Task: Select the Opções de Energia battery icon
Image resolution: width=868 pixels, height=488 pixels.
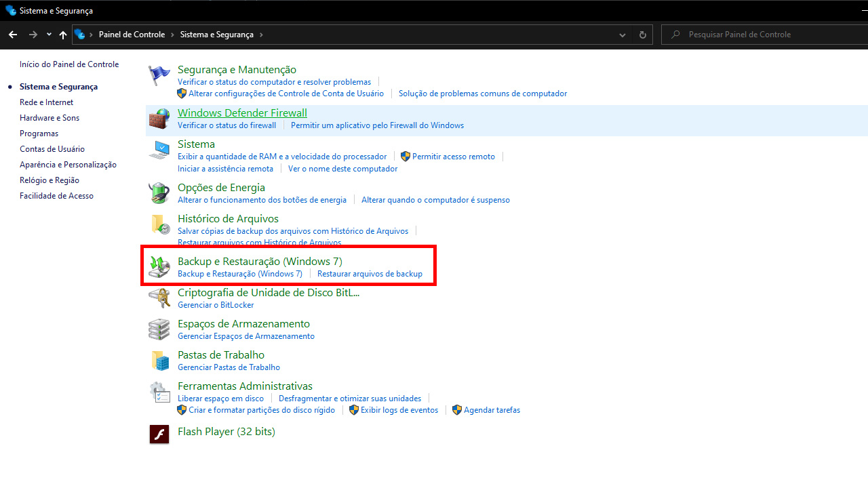Action: coord(159,193)
